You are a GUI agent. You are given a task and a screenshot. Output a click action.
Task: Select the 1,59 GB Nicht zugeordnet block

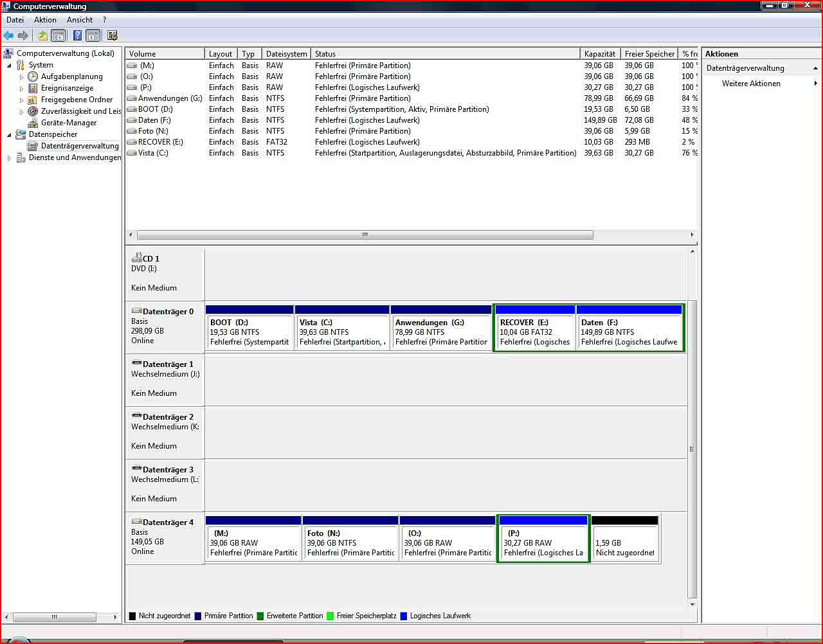click(x=625, y=539)
